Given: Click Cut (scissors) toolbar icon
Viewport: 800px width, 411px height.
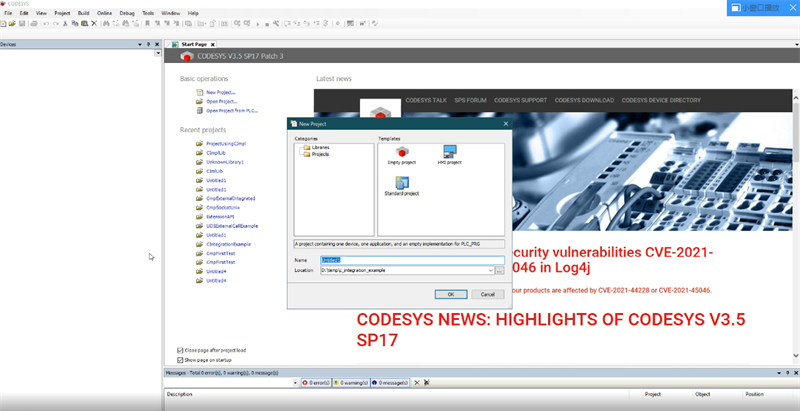Looking at the screenshot, I should click(65, 23).
